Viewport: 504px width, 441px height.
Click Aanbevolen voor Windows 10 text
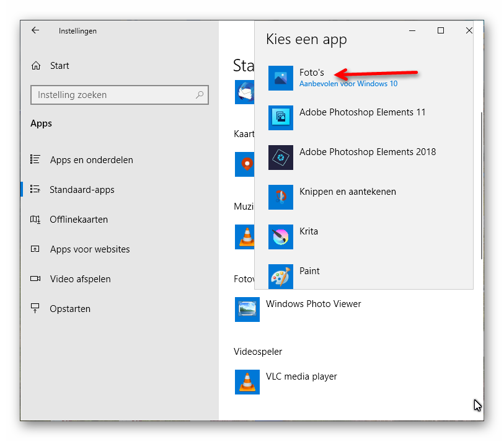(348, 84)
